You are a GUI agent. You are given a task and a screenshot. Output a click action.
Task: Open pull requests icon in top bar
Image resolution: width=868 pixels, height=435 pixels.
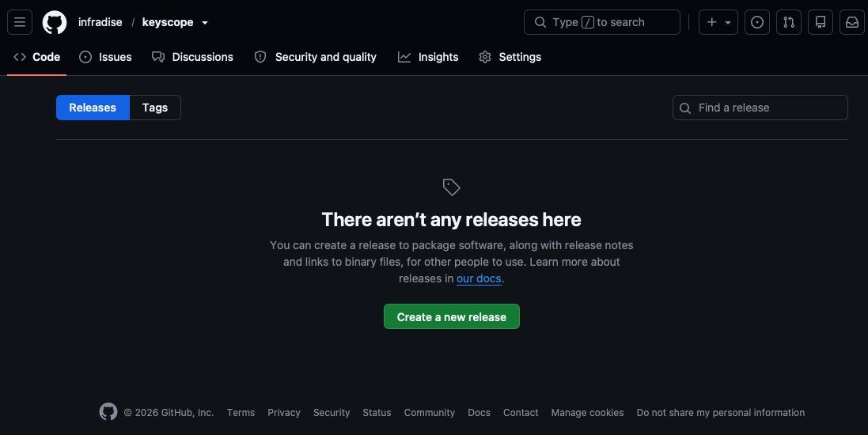click(x=789, y=22)
